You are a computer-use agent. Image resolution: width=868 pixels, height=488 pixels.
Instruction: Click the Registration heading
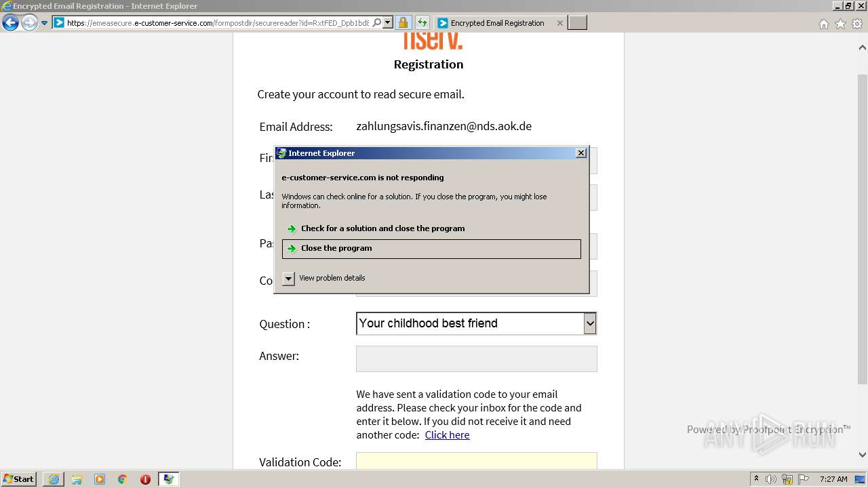(x=429, y=64)
